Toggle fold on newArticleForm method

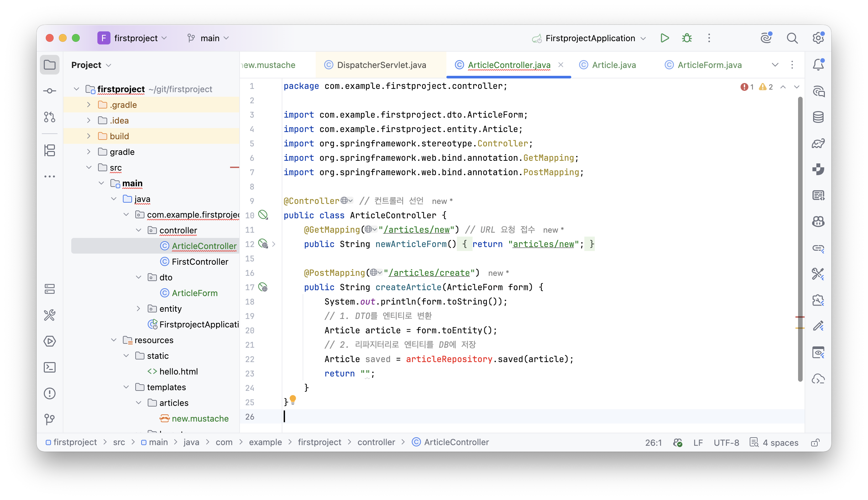[x=274, y=244]
